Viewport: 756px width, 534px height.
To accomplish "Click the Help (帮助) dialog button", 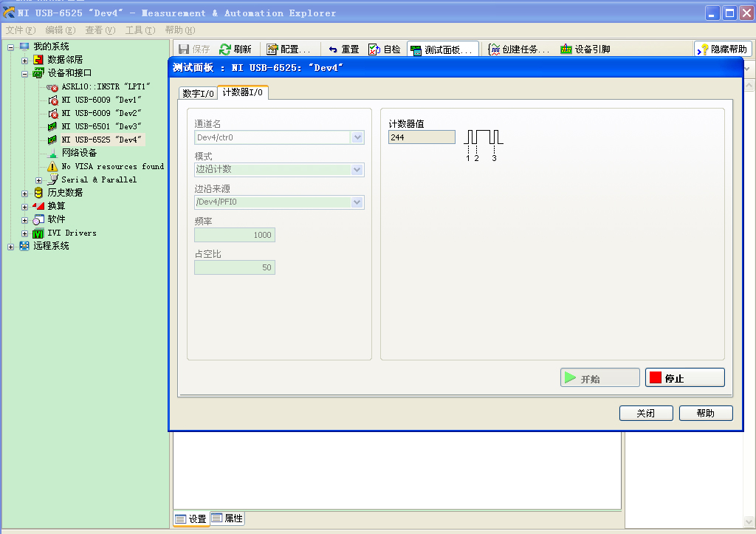I will 706,414.
